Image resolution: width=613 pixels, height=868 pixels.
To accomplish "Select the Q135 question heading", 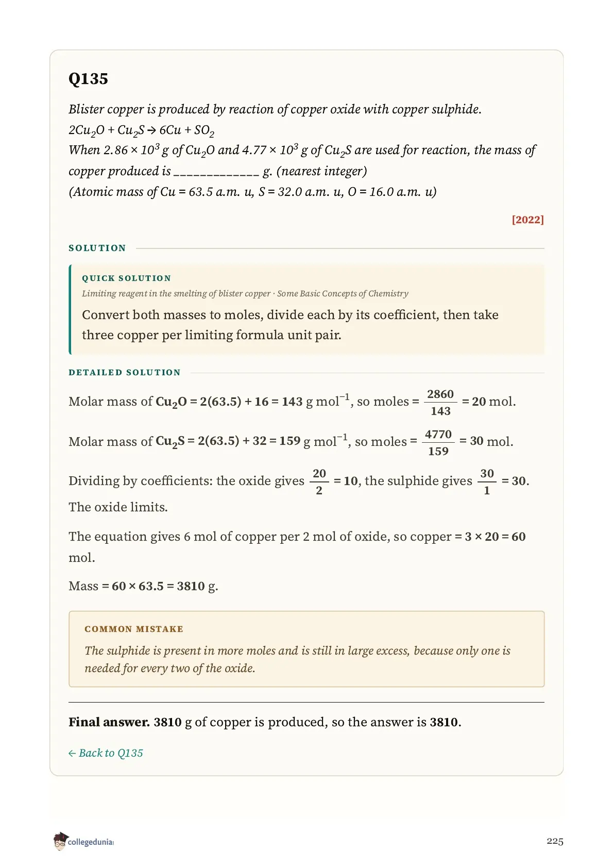I will 88,79.
